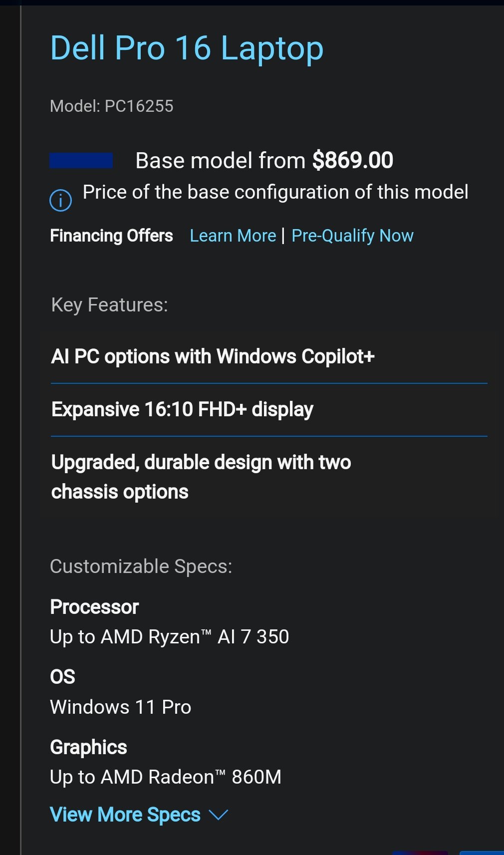
Task: Click the $869.00 base price
Action: coord(353,160)
